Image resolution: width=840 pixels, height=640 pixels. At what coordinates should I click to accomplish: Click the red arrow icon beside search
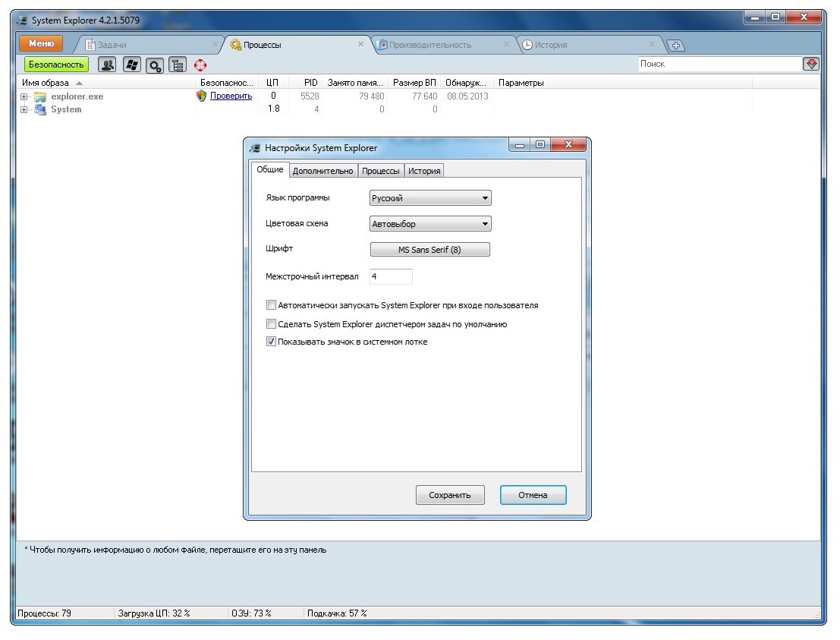pos(811,64)
